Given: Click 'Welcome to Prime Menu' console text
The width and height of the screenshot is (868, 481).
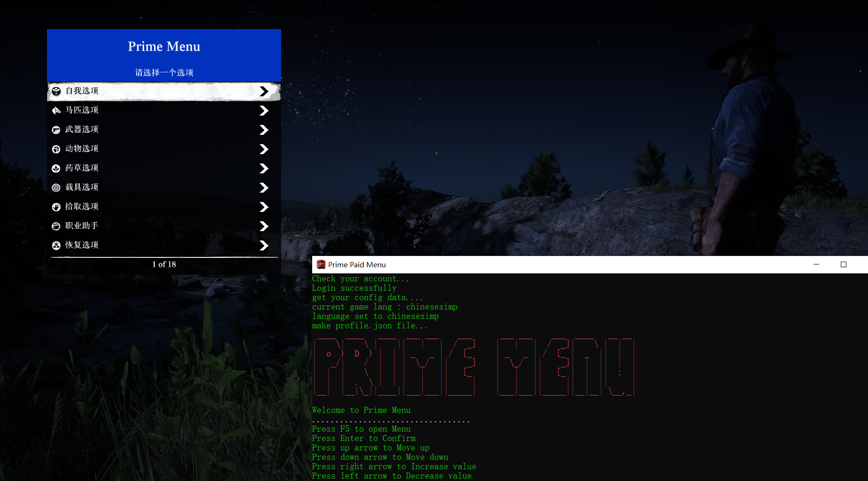Looking at the screenshot, I should tap(361, 411).
